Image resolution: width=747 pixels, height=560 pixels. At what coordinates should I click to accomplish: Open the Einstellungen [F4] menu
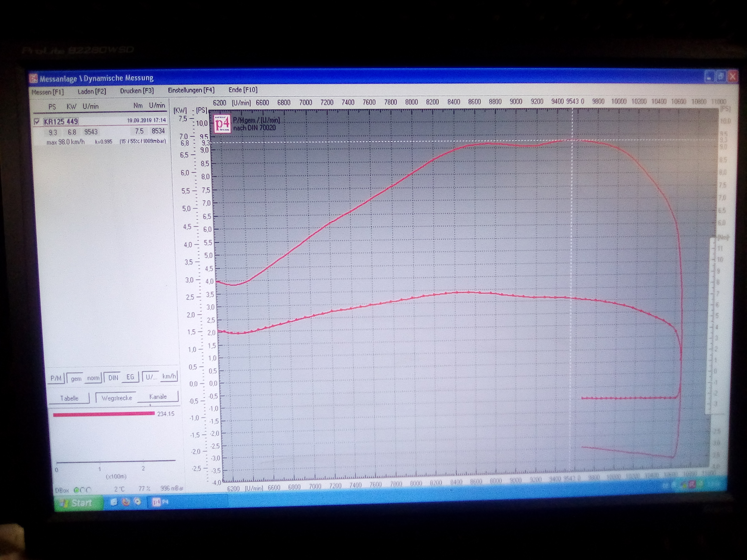point(191,90)
